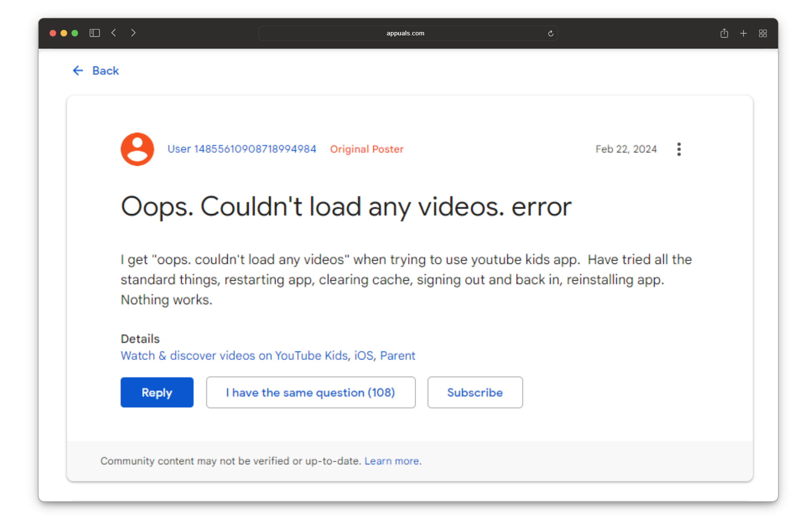
Task: Reload the page via address bar icon
Action: pos(550,33)
